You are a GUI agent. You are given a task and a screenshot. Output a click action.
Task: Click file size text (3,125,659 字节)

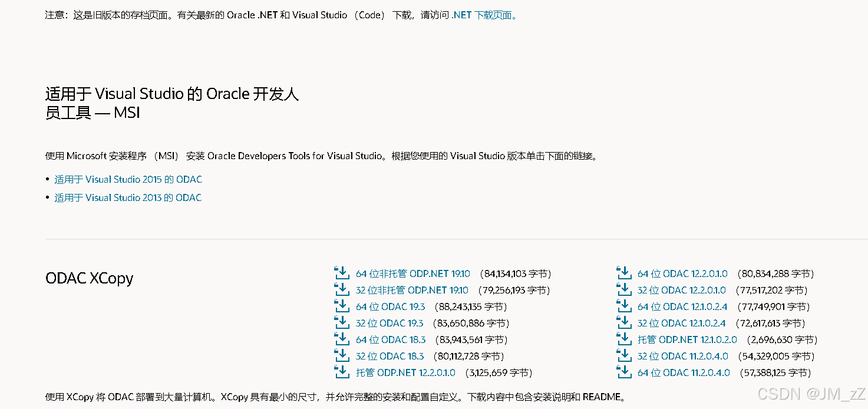pos(499,372)
